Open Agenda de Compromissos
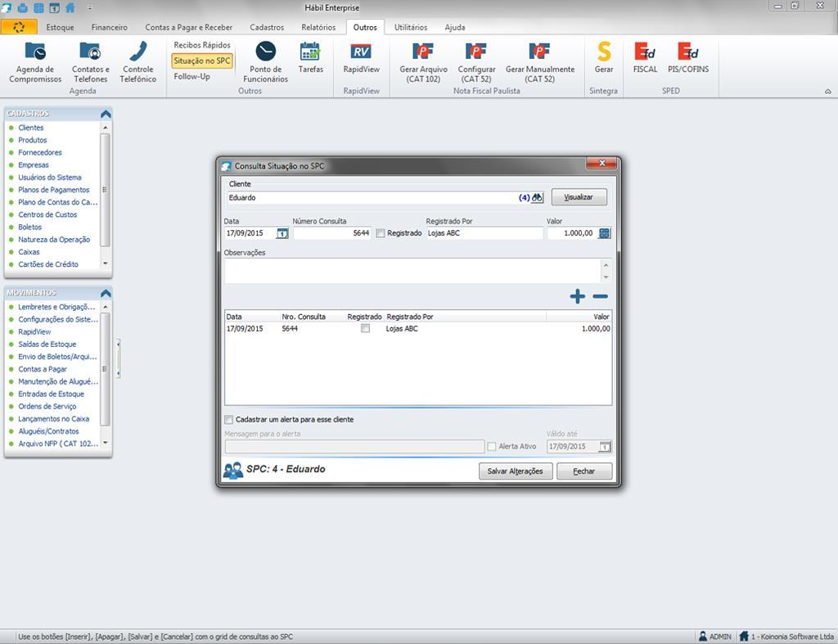The width and height of the screenshot is (838, 644). (x=35, y=62)
